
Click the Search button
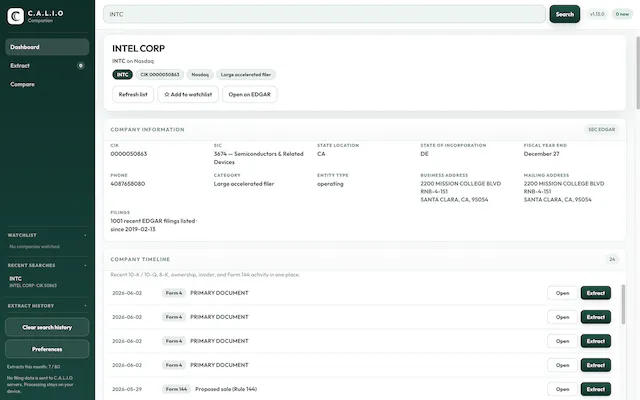point(564,14)
